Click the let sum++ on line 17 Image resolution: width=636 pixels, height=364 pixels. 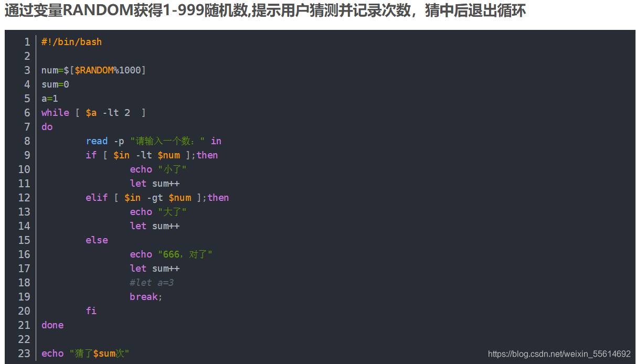(x=155, y=269)
